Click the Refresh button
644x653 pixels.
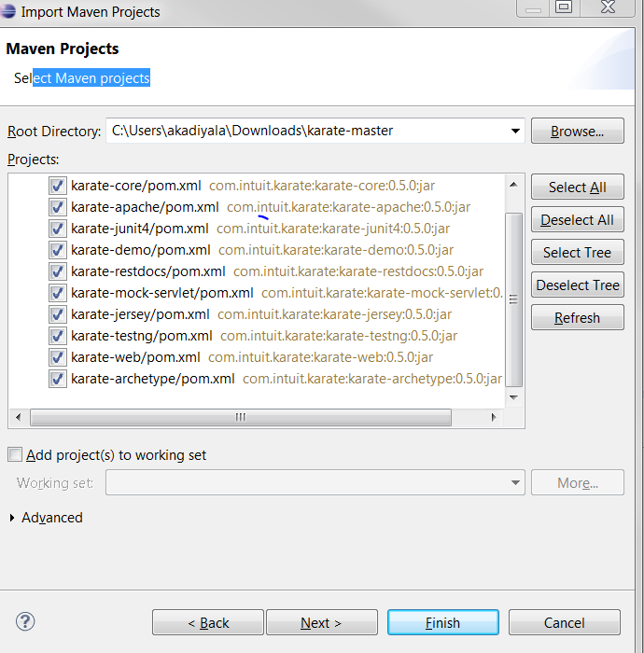click(578, 318)
